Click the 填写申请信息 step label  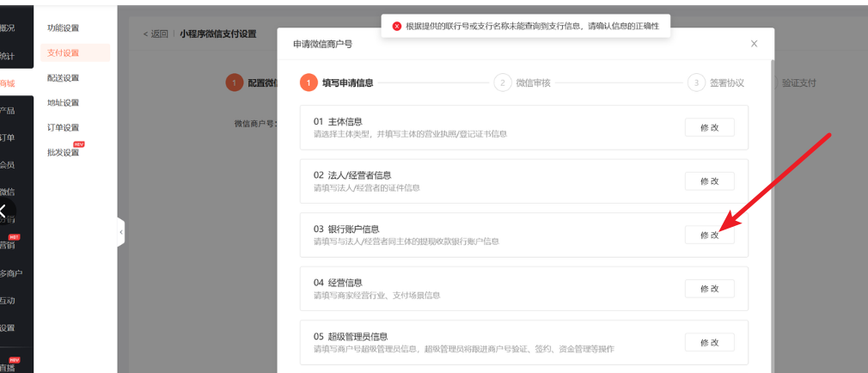(348, 83)
